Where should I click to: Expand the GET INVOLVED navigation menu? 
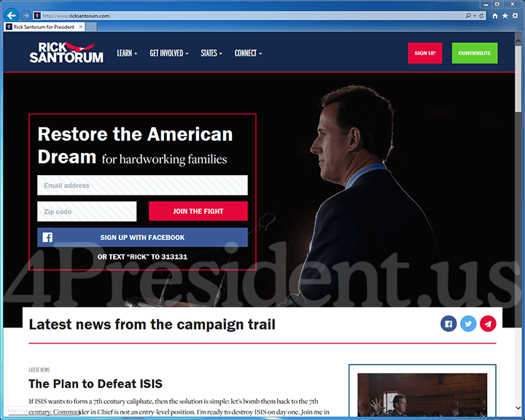click(169, 53)
